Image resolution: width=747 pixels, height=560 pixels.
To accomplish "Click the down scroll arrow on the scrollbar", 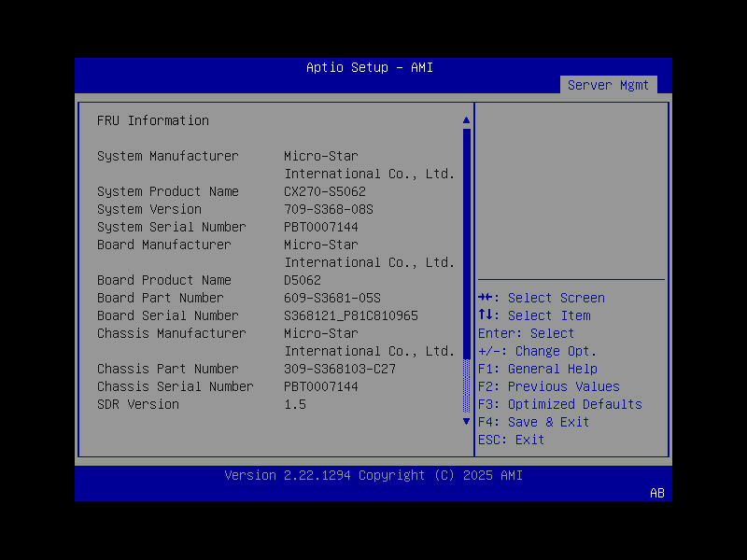I will (466, 421).
